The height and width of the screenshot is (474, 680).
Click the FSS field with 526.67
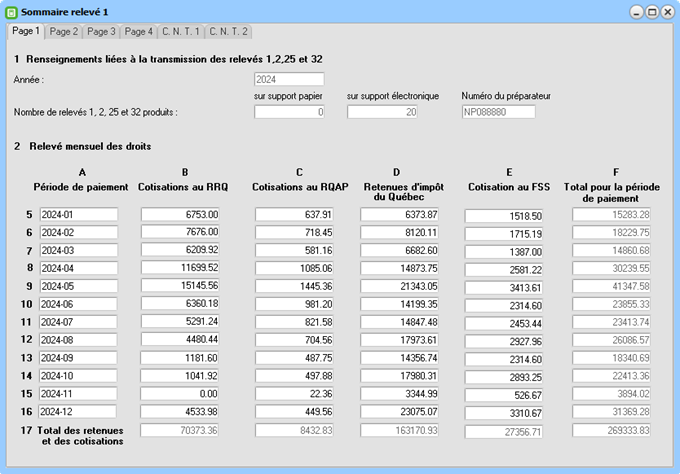(x=503, y=396)
